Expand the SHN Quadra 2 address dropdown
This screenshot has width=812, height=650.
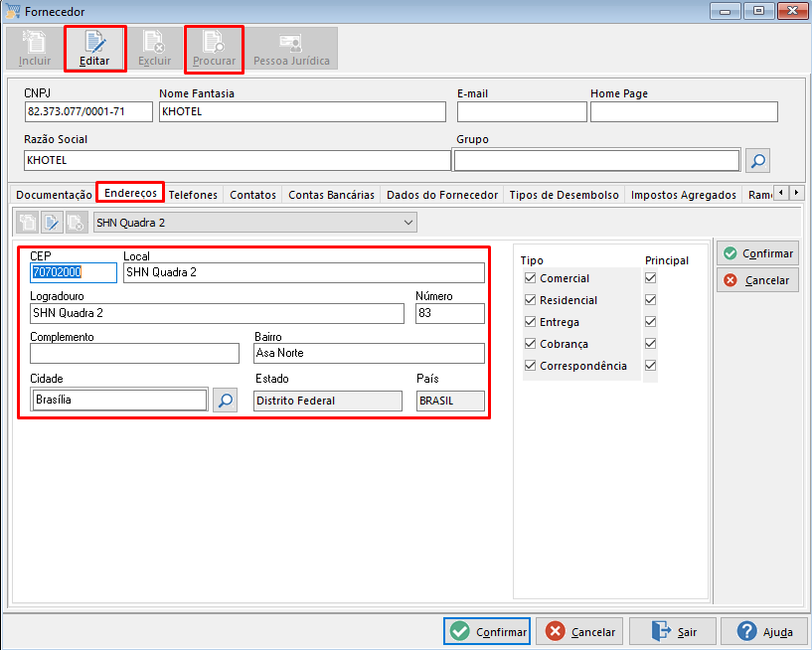tap(408, 223)
